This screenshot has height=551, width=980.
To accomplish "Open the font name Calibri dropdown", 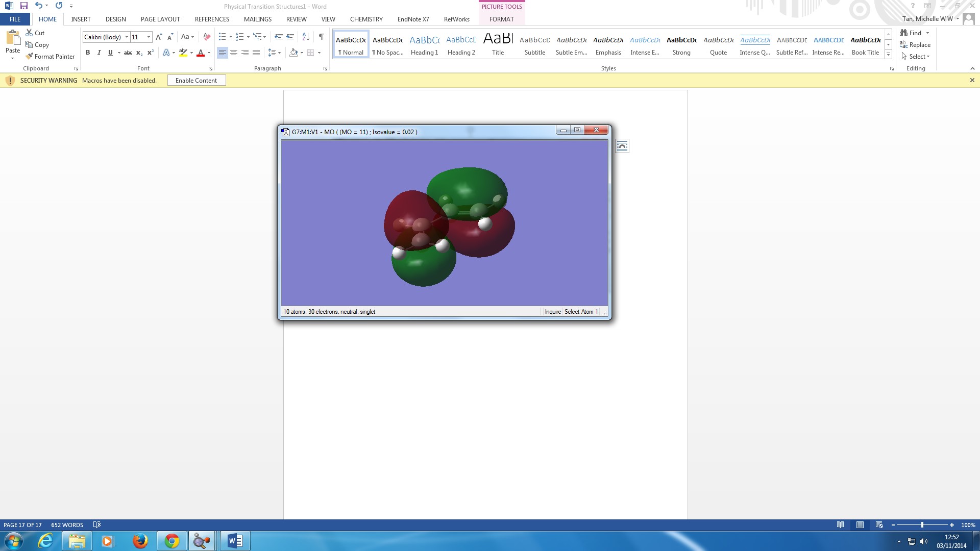I will pos(127,37).
